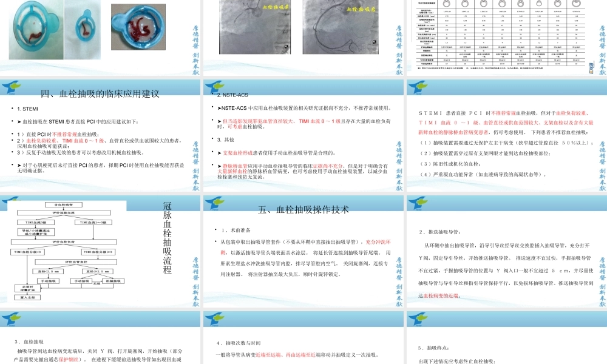Image resolution: width=607 pixels, height=364 pixels.
Task: Click the 含血栓病变 box in the flowchart
Action: click(64, 204)
